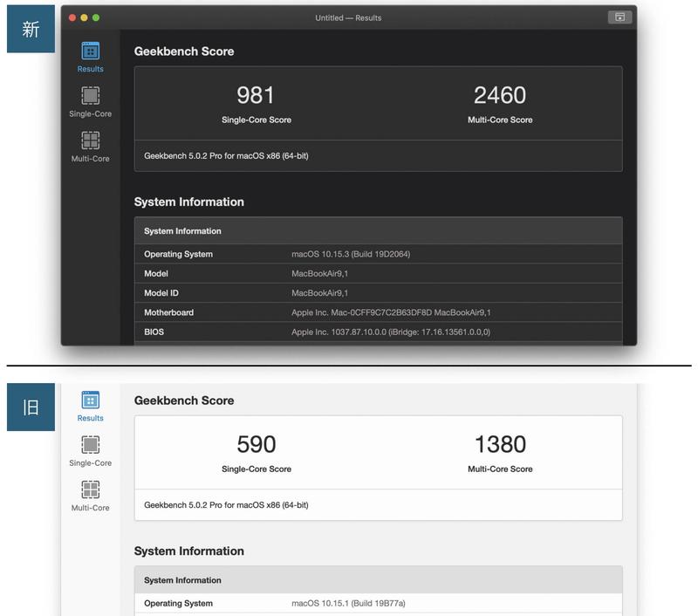This screenshot has height=616, width=698.
Task: Click the 1380 Multi-Core Score
Action: 500,444
